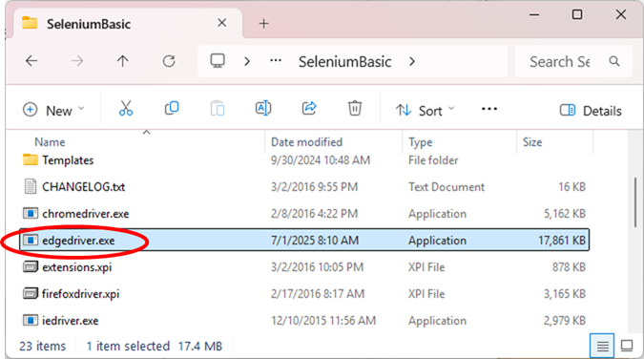Click the extensions.xpi file icon

coord(31,267)
